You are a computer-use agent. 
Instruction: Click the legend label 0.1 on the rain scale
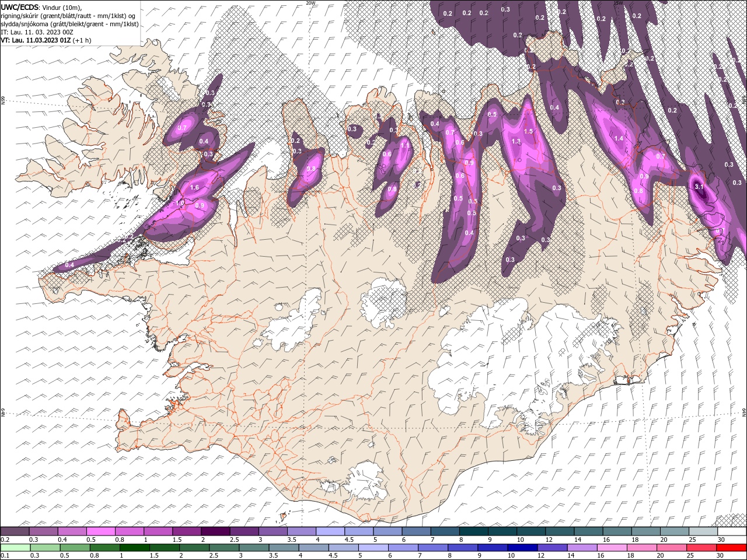click(x=5, y=556)
